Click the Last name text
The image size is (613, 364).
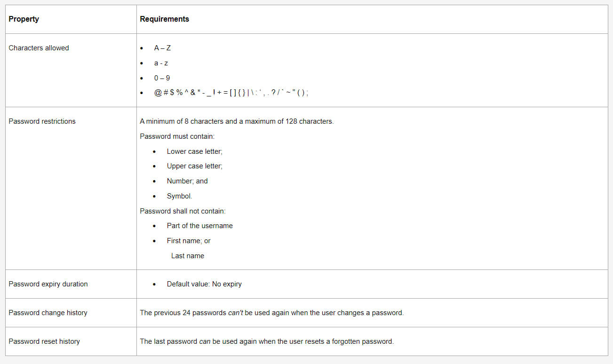[x=187, y=256]
